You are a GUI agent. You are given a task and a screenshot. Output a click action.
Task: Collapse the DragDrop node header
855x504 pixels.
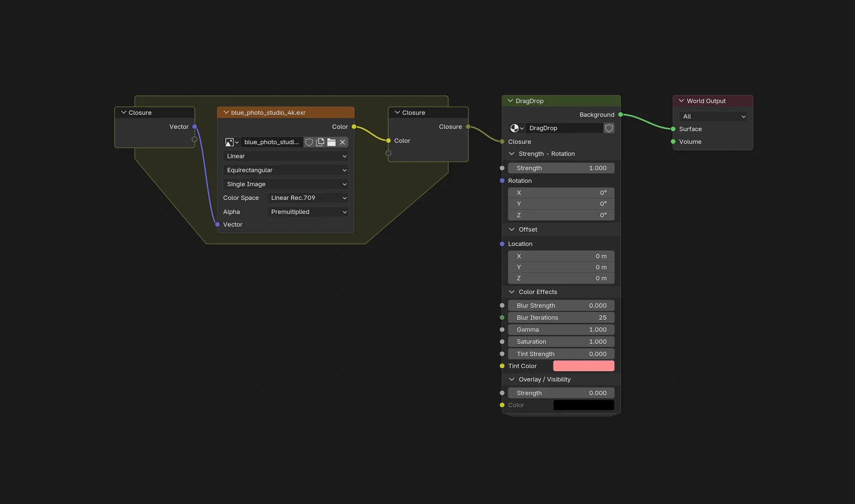(x=511, y=100)
